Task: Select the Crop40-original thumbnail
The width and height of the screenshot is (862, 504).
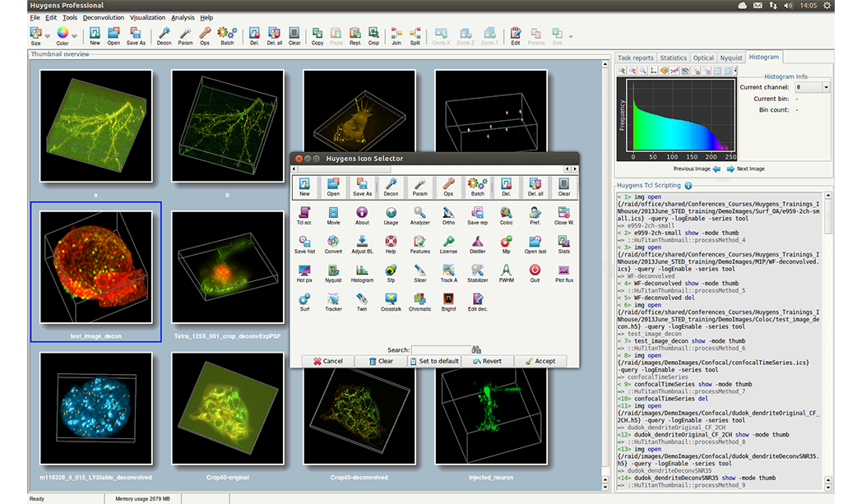Action: (227, 408)
